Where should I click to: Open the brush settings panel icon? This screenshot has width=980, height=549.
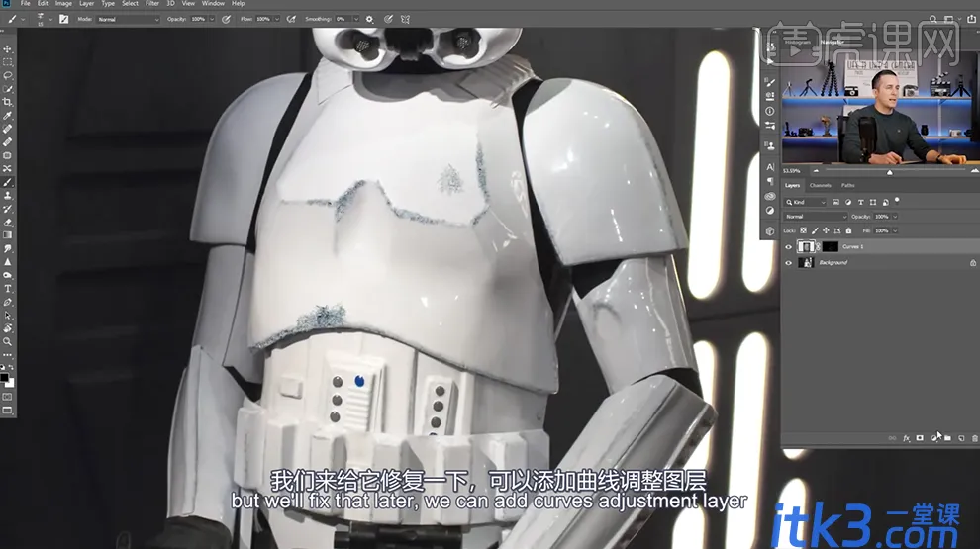click(63, 20)
